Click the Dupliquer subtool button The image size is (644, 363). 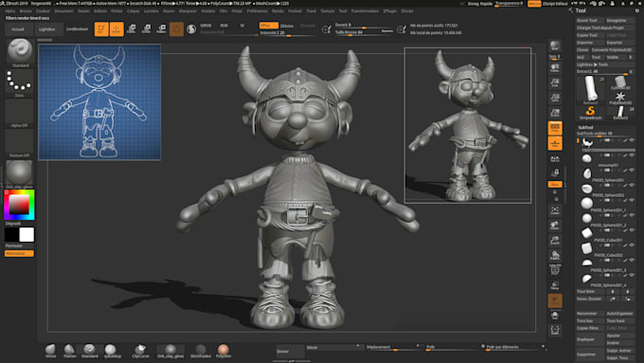pyautogui.click(x=590, y=339)
